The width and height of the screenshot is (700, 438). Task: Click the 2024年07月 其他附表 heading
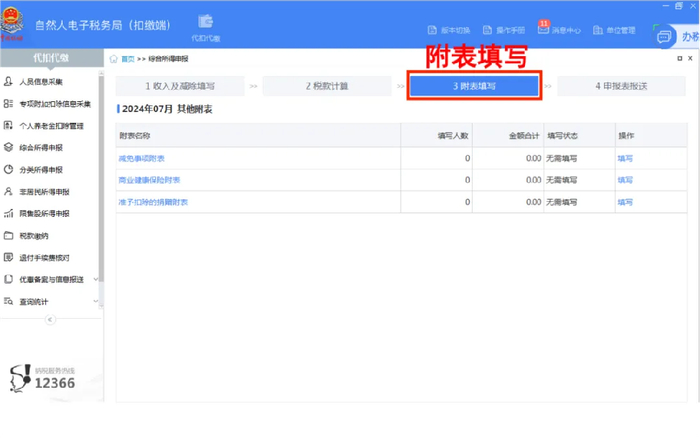(x=167, y=109)
